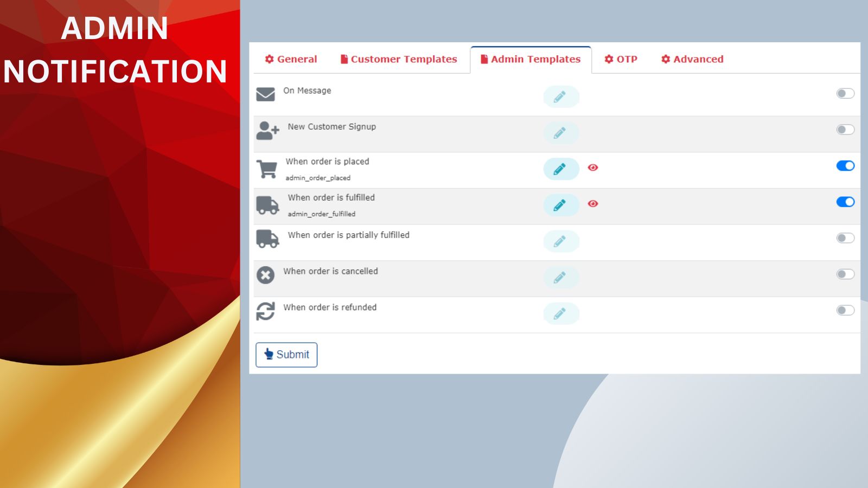
Task: Enable New Customer Signup notification
Action: click(845, 130)
